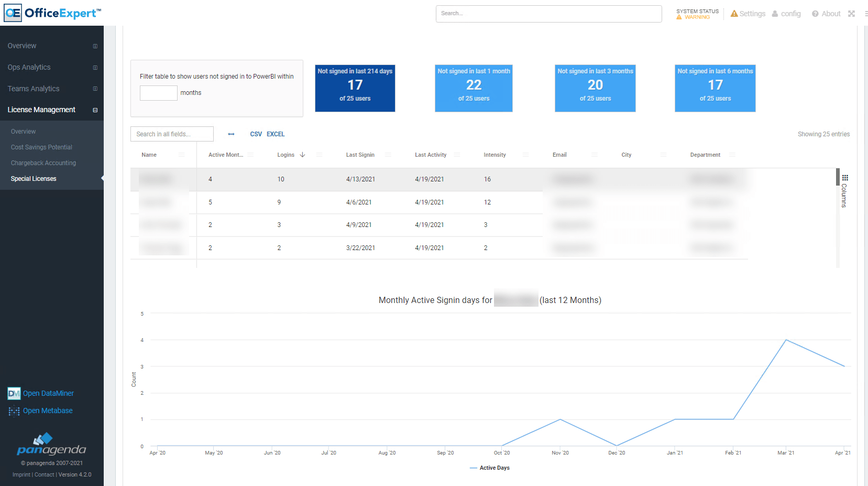The image size is (868, 486).
Task: Click the Open Metabase link
Action: pos(40,411)
